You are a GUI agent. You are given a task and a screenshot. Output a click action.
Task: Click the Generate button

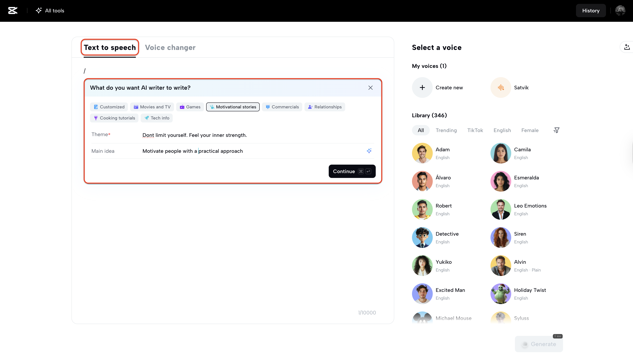coord(539,344)
